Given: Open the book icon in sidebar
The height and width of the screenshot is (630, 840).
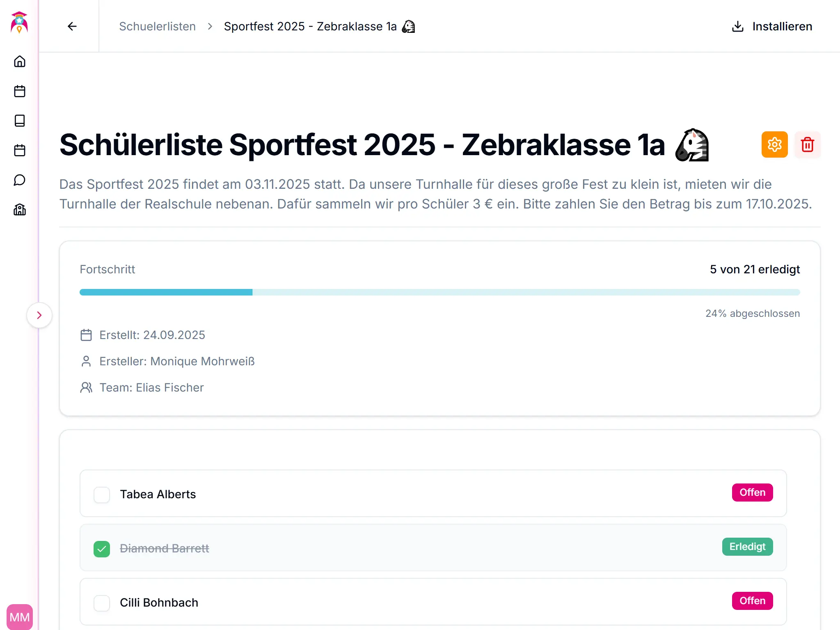Looking at the screenshot, I should pyautogui.click(x=20, y=121).
